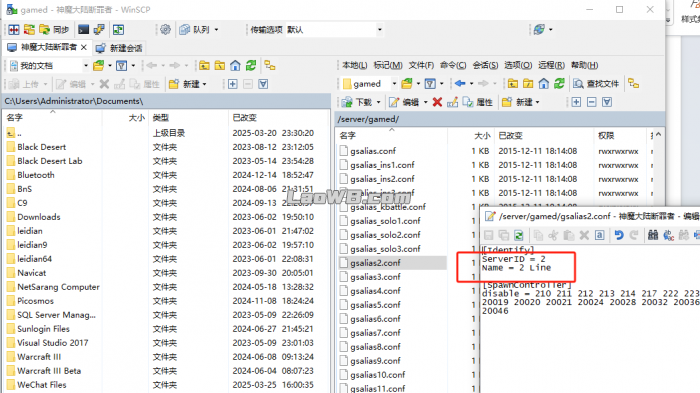Close the 神魔大陆断罪者 session tab
The width and height of the screenshot is (700, 393).
[84, 47]
